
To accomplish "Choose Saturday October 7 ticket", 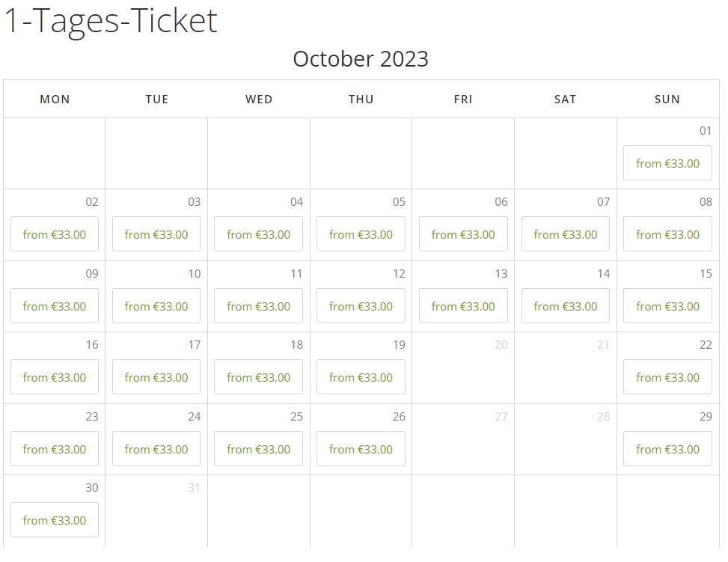I will pos(566,234).
